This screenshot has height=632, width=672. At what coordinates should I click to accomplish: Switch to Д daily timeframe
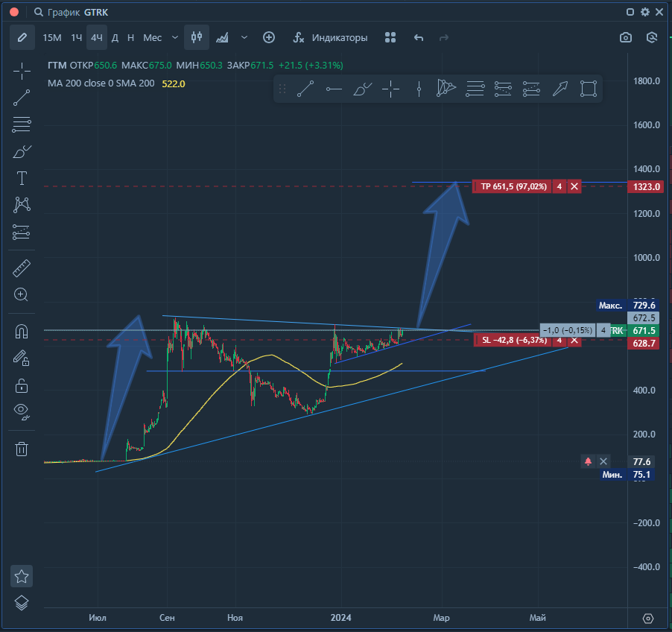115,38
